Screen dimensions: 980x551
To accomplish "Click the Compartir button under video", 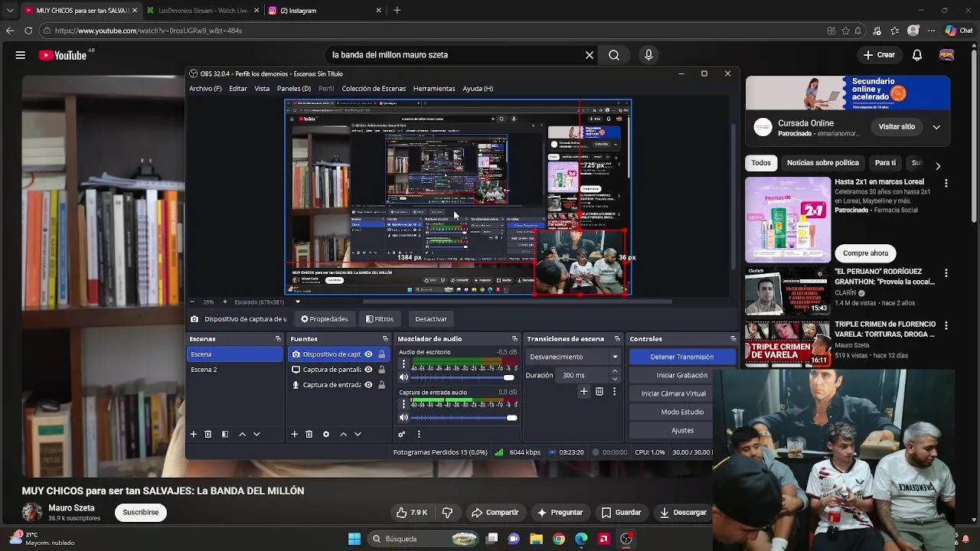I will tap(495, 512).
